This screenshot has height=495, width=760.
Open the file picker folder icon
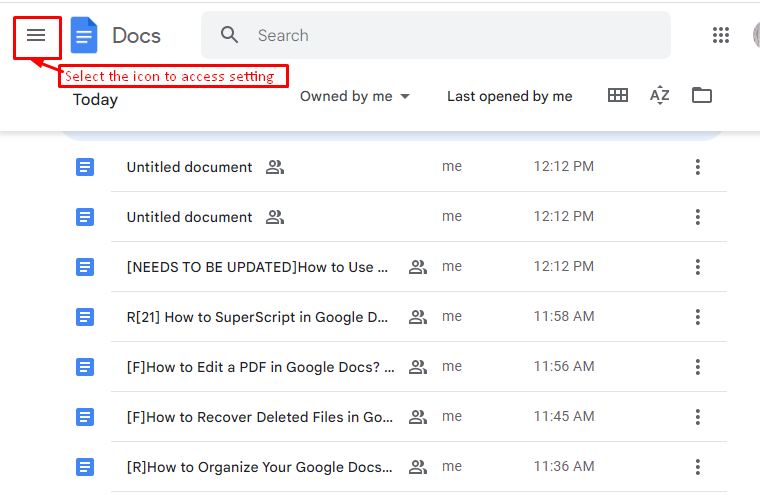(701, 95)
